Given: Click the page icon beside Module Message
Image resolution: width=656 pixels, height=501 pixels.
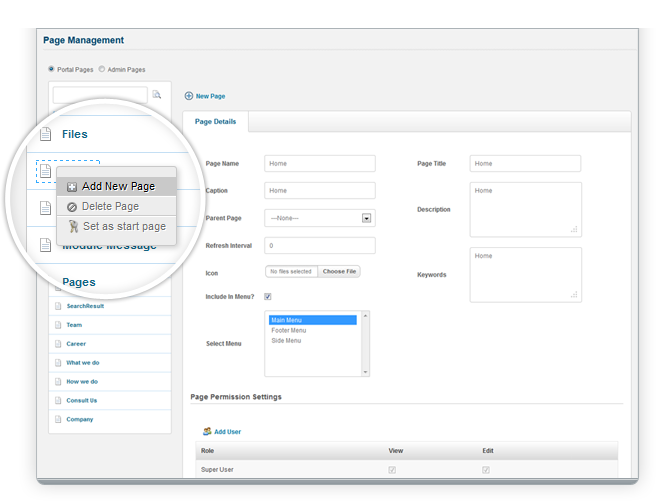Looking at the screenshot, I should 46,245.
